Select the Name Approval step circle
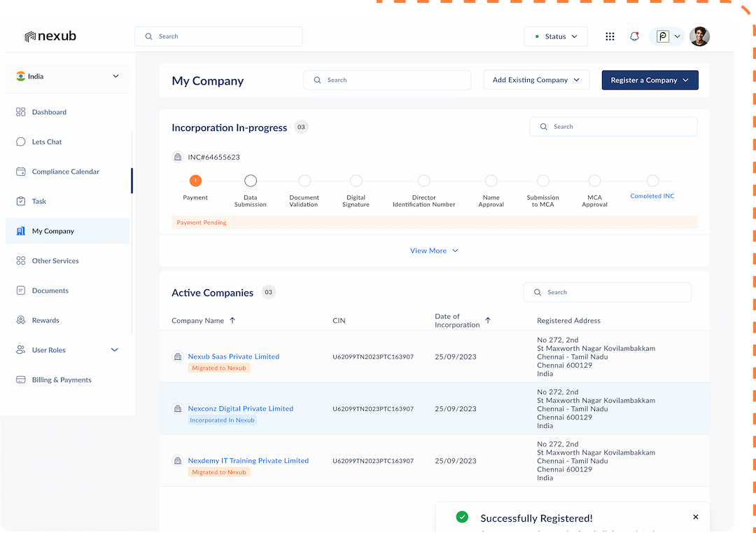The height and width of the screenshot is (533, 756). 491,181
